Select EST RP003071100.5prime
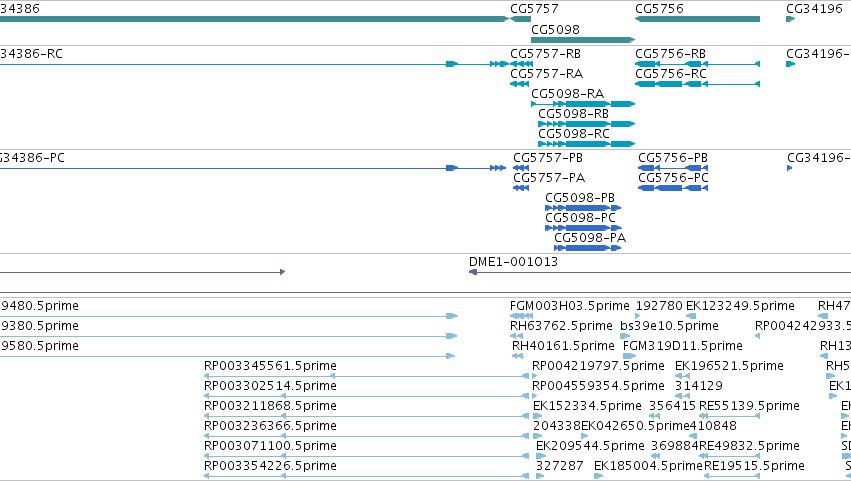 270,446
